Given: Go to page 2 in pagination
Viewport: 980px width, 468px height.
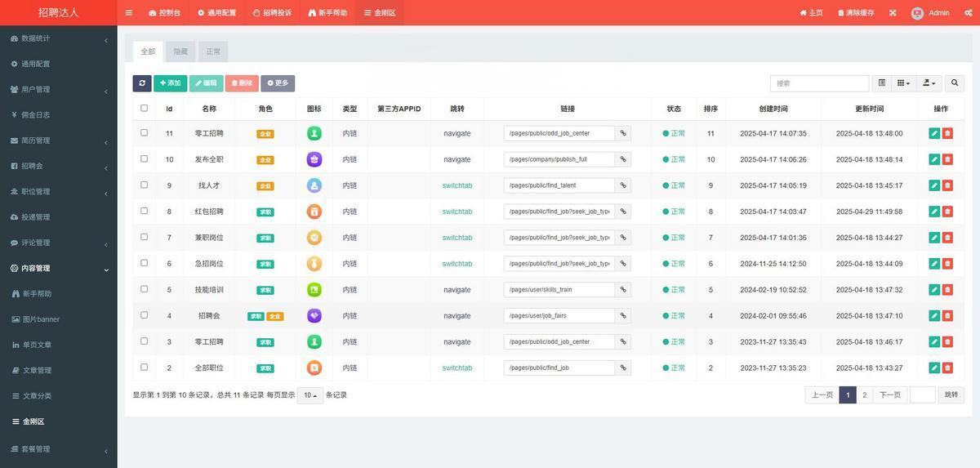Looking at the screenshot, I should click(865, 395).
